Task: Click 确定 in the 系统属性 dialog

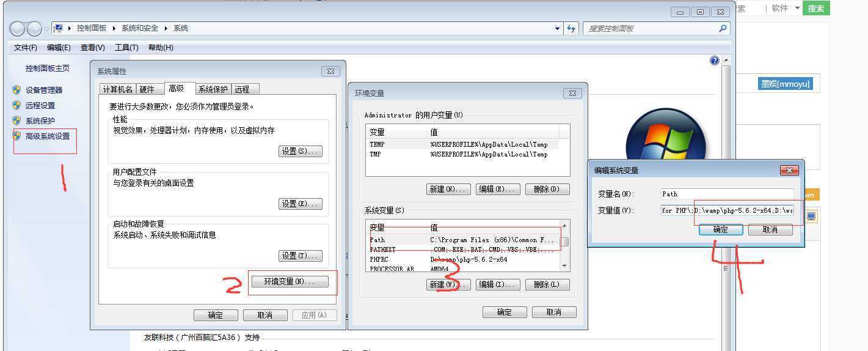Action: point(216,315)
